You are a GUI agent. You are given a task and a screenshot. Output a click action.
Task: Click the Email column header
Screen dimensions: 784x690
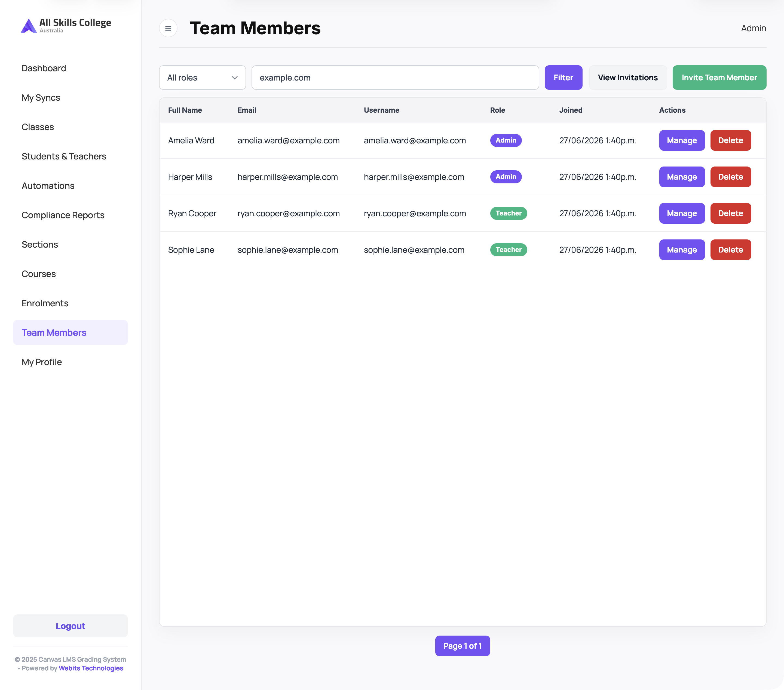[x=247, y=110]
